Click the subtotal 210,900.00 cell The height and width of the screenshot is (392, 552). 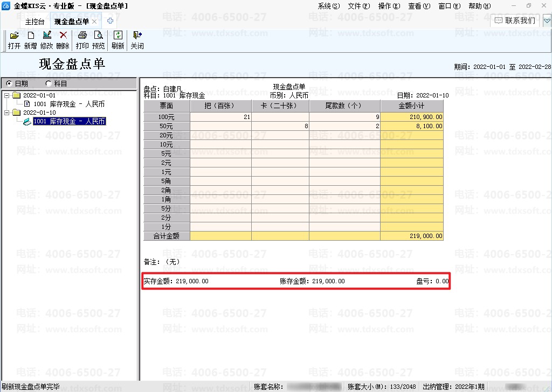[412, 117]
